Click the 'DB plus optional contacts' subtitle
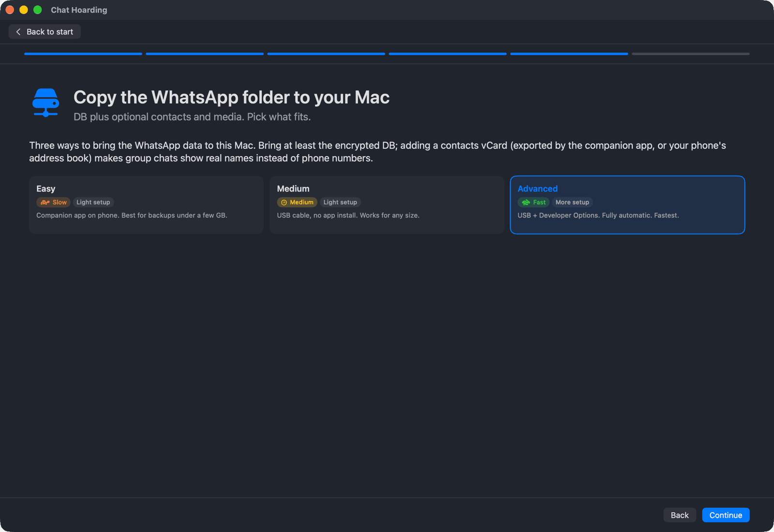The width and height of the screenshot is (774, 532). (192, 117)
